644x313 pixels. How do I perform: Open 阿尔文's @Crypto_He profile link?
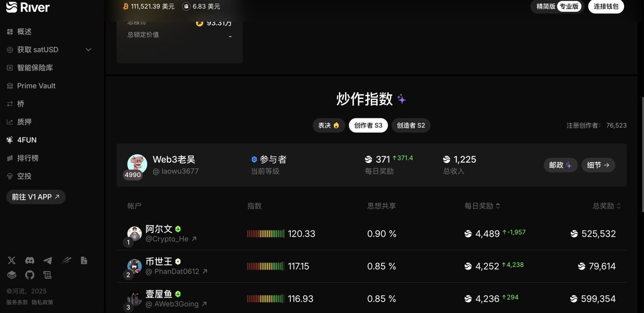tap(171, 239)
